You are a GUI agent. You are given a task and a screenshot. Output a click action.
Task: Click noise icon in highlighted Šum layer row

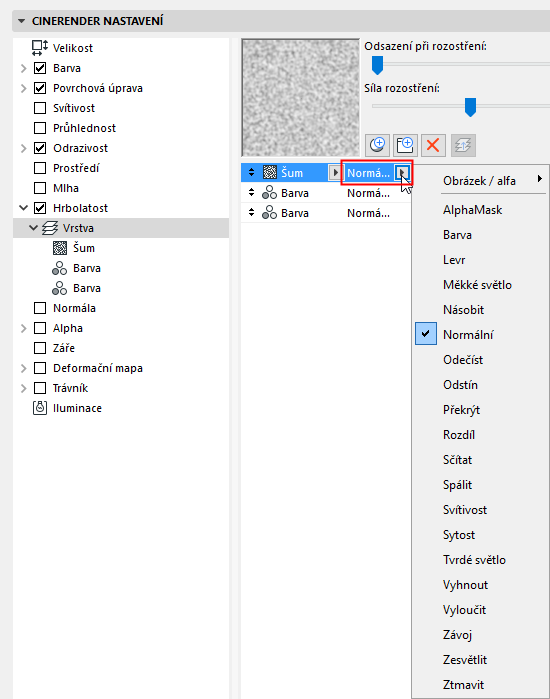[x=270, y=173]
